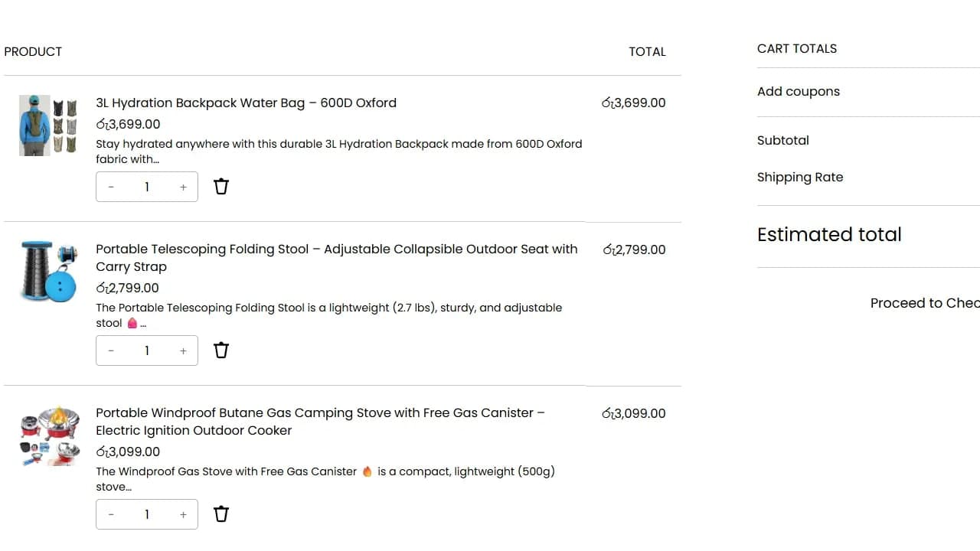980x551 pixels.
Task: Edit the Folding Stool quantity field
Action: pyautogui.click(x=147, y=350)
